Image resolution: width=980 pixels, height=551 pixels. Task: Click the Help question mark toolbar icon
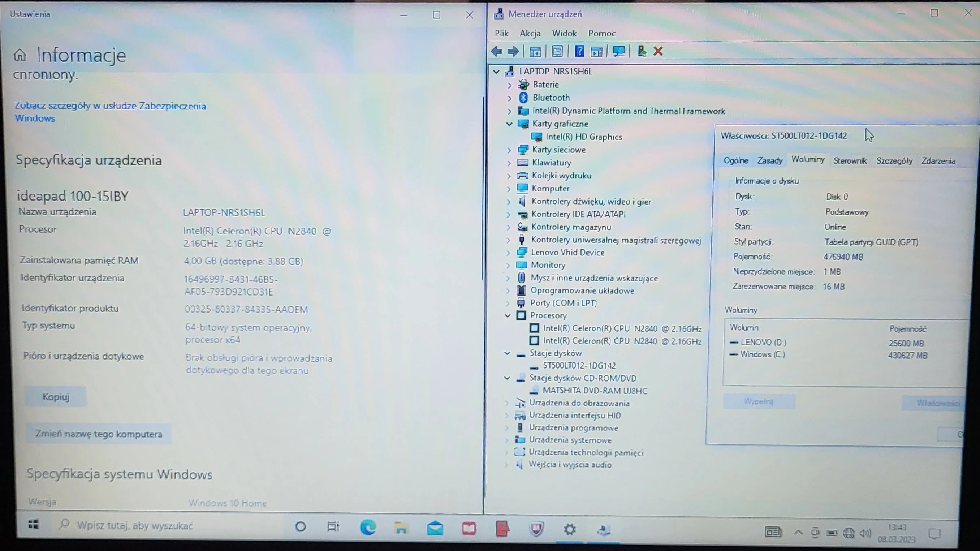point(579,51)
